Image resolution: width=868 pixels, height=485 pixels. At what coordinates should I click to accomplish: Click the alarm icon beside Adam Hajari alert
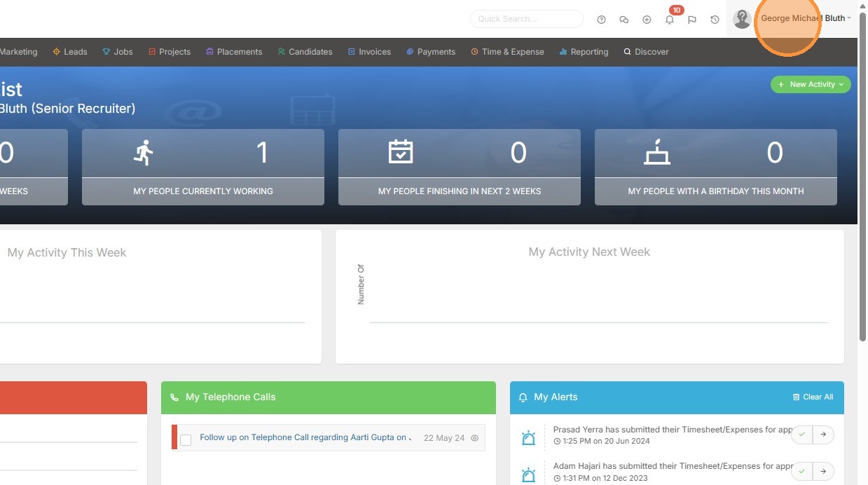point(528,474)
